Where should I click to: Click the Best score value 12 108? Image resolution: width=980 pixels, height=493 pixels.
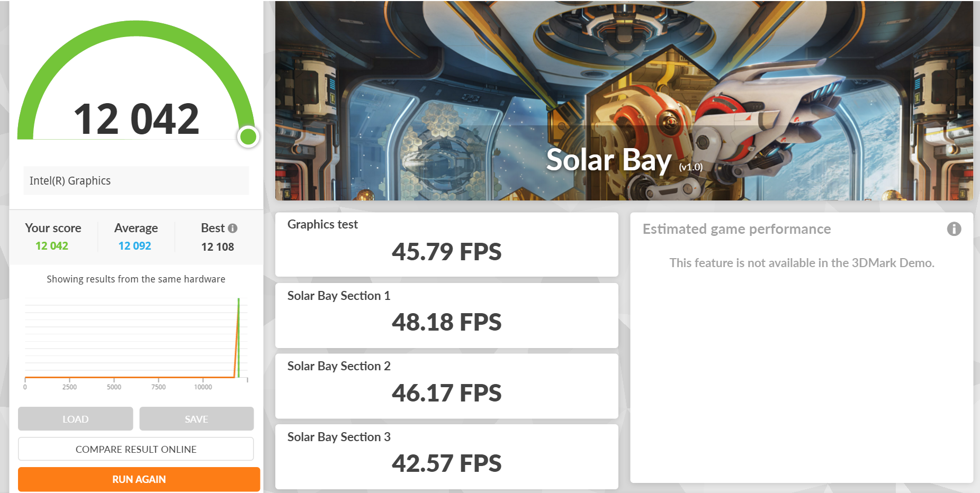218,247
